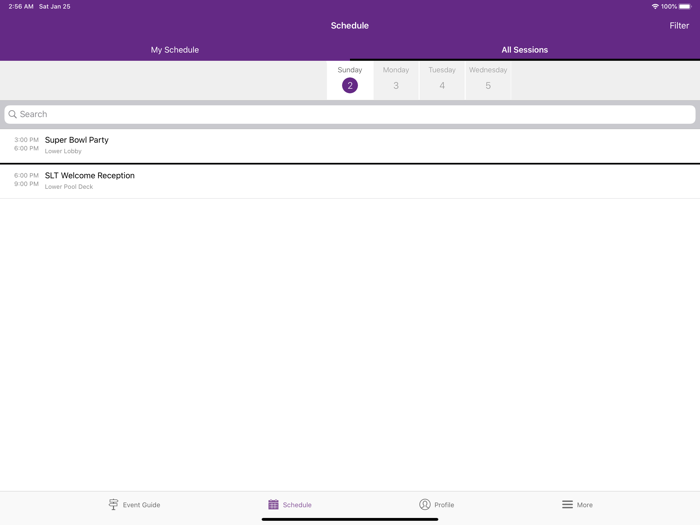This screenshot has height=525, width=700.
Task: Open the Profile person icon
Action: [425, 504]
